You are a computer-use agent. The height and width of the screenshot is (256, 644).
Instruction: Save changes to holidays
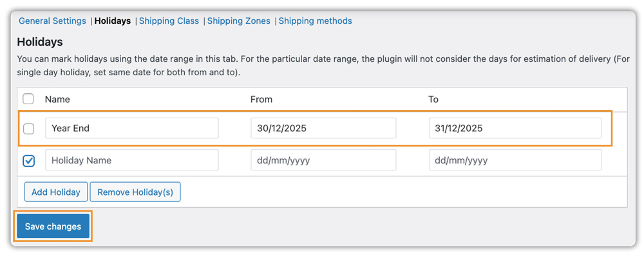53,226
